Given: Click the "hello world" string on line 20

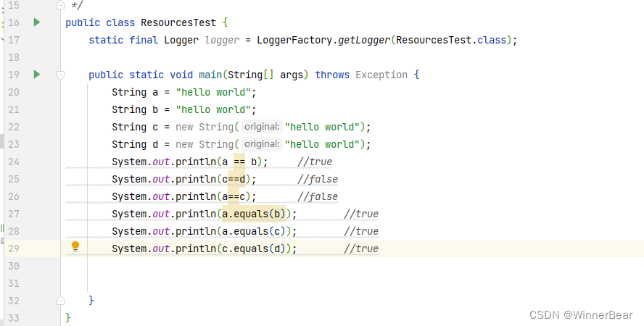Looking at the screenshot, I should pos(213,92).
